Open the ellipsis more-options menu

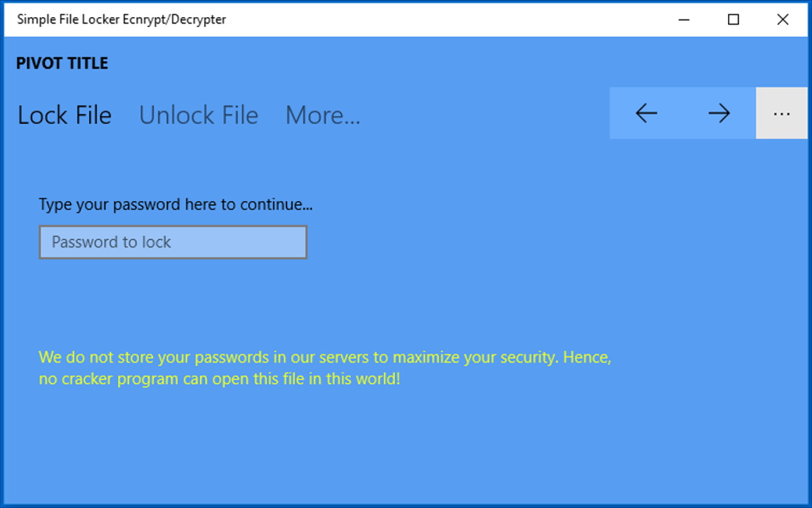781,113
